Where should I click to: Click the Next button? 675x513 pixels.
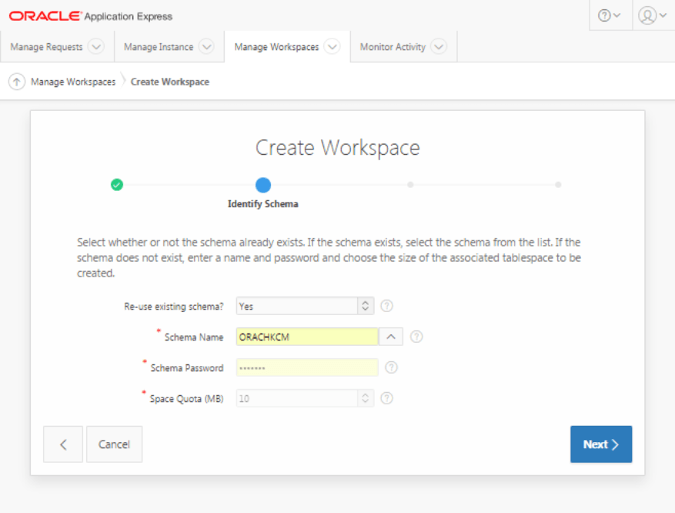(x=601, y=444)
